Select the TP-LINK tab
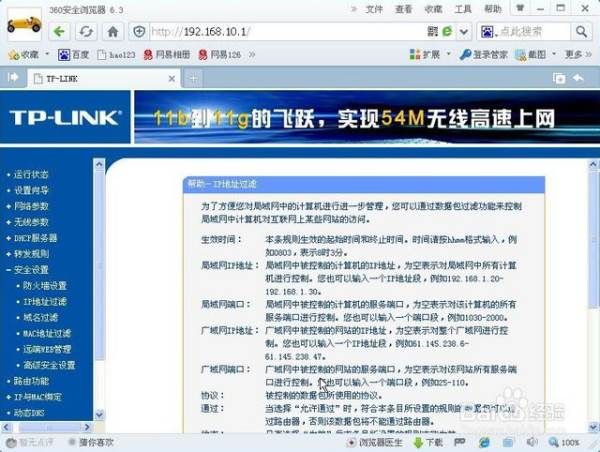 101,79
